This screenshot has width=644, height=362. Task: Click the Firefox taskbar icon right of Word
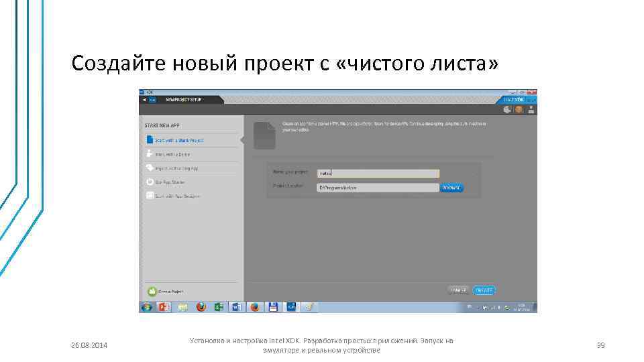[255, 307]
